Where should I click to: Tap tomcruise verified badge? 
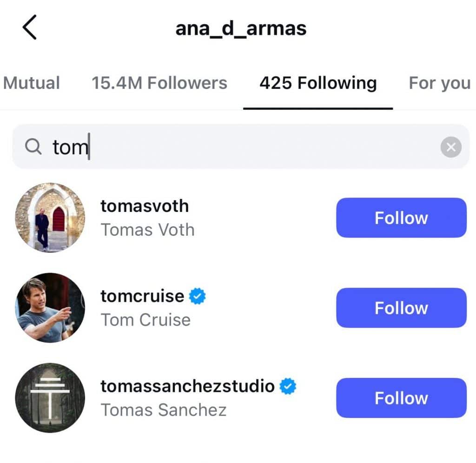coord(198,296)
